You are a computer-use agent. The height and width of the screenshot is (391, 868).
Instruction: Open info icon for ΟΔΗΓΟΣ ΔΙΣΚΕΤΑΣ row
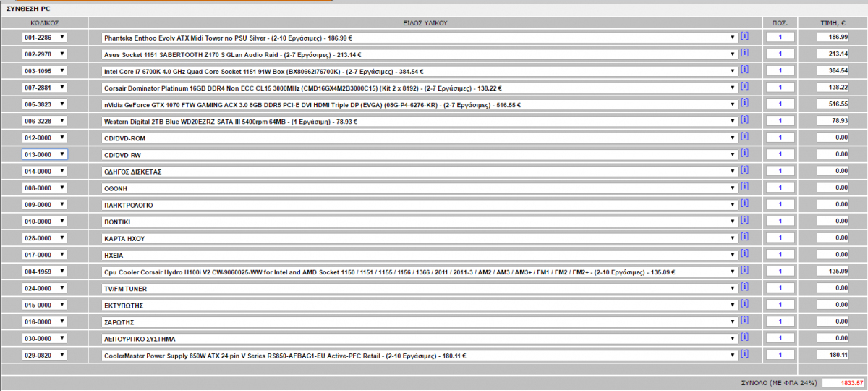click(x=744, y=169)
